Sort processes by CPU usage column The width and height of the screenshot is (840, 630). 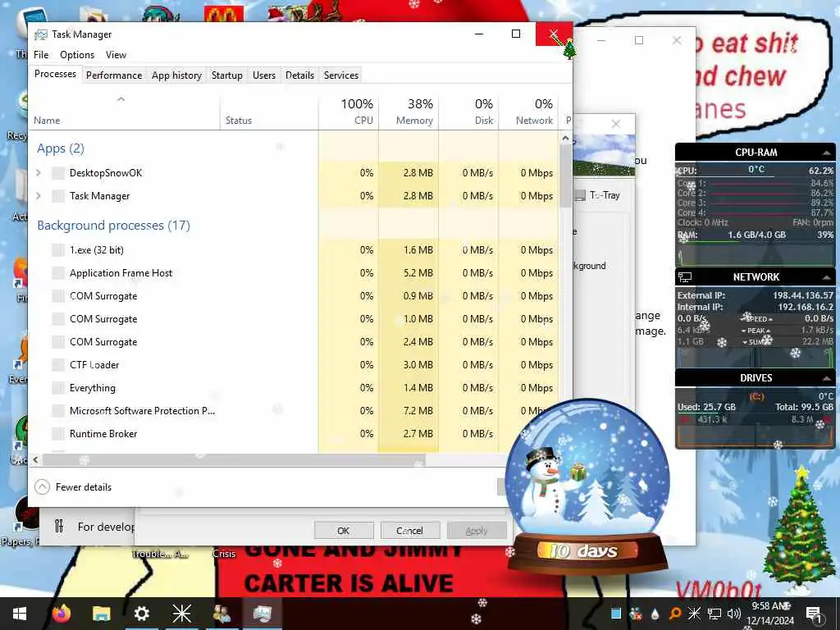click(x=349, y=112)
